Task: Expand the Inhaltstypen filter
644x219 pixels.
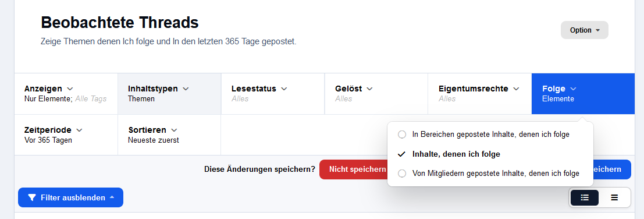Action: [170, 94]
